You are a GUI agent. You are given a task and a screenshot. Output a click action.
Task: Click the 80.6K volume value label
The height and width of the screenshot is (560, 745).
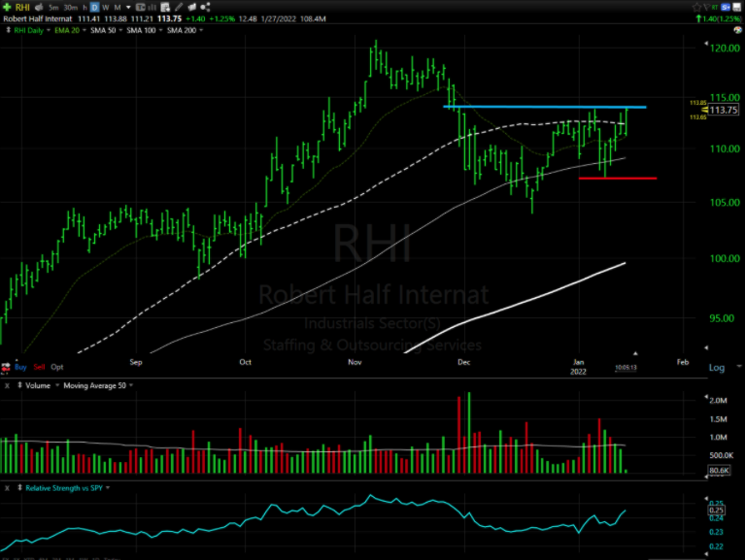click(719, 471)
